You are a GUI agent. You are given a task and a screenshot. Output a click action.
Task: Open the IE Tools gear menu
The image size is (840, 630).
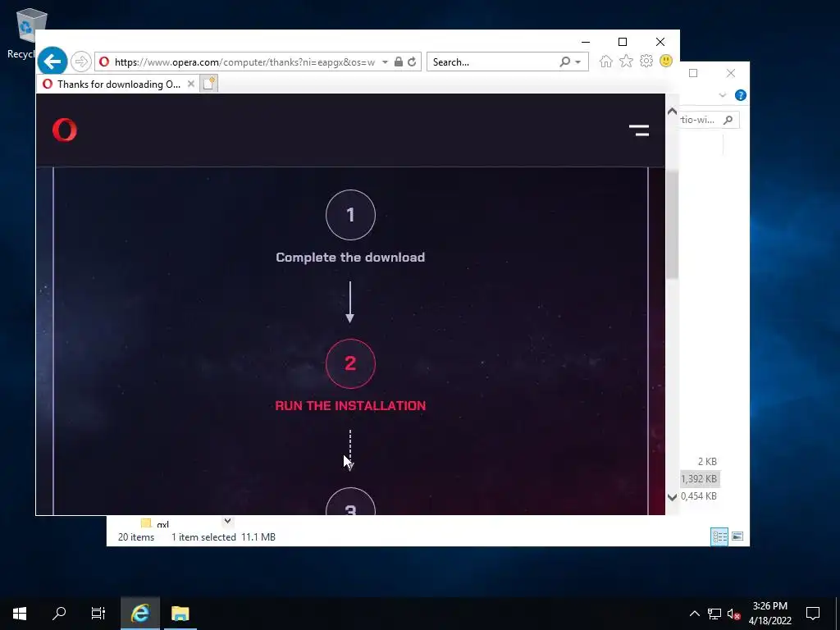pyautogui.click(x=646, y=61)
